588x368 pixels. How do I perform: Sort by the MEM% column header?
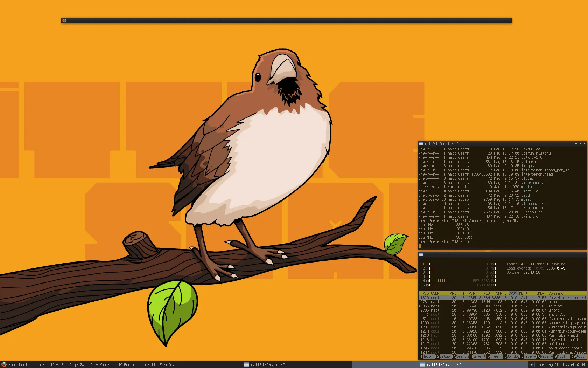[x=523, y=293]
